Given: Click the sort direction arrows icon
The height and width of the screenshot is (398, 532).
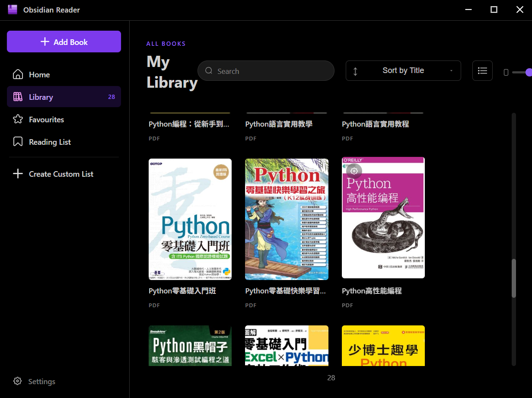Looking at the screenshot, I should pyautogui.click(x=355, y=71).
